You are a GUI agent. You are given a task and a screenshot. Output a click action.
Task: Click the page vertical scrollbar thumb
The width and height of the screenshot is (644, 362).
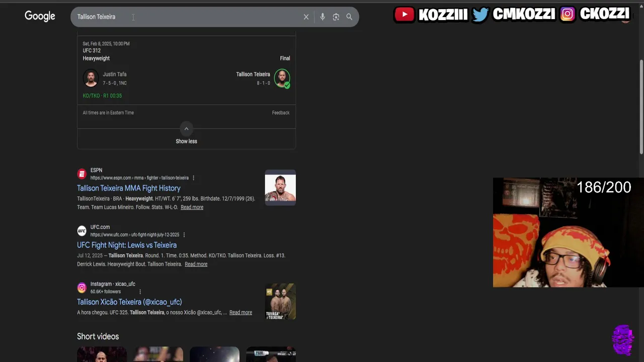click(641, 107)
